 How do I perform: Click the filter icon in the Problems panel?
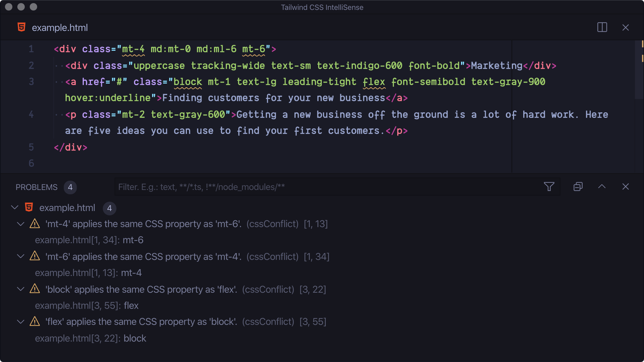pos(549,186)
